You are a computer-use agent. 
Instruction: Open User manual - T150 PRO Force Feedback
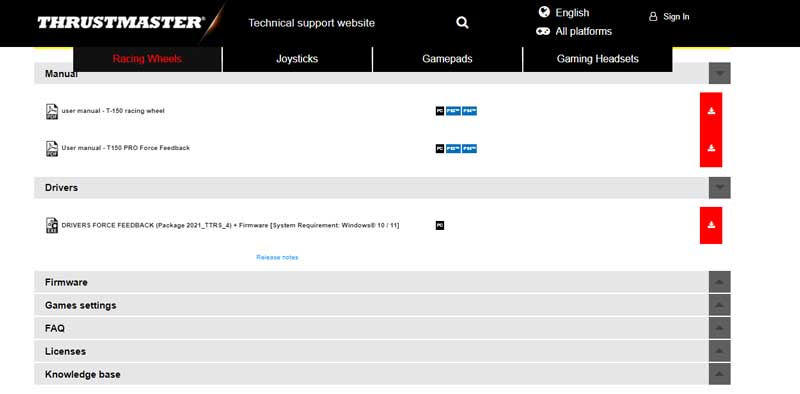[x=126, y=148]
